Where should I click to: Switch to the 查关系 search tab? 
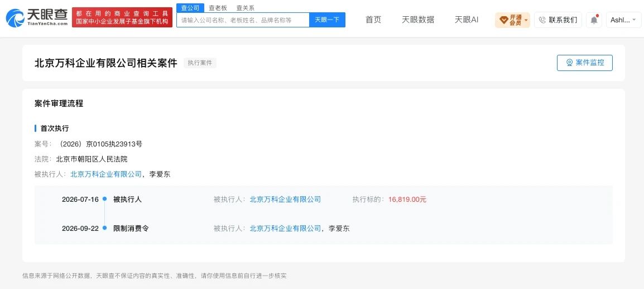click(x=245, y=8)
